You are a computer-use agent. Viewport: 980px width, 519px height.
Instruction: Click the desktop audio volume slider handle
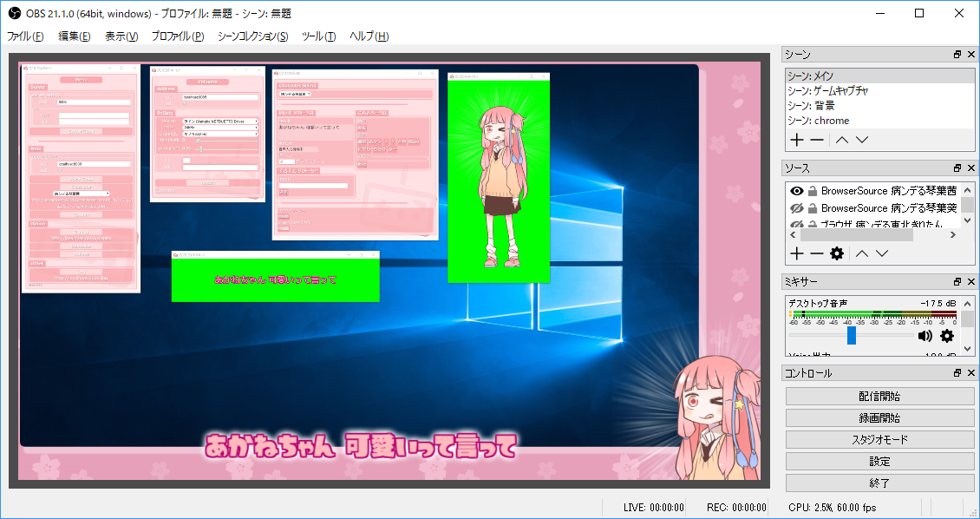pos(852,335)
